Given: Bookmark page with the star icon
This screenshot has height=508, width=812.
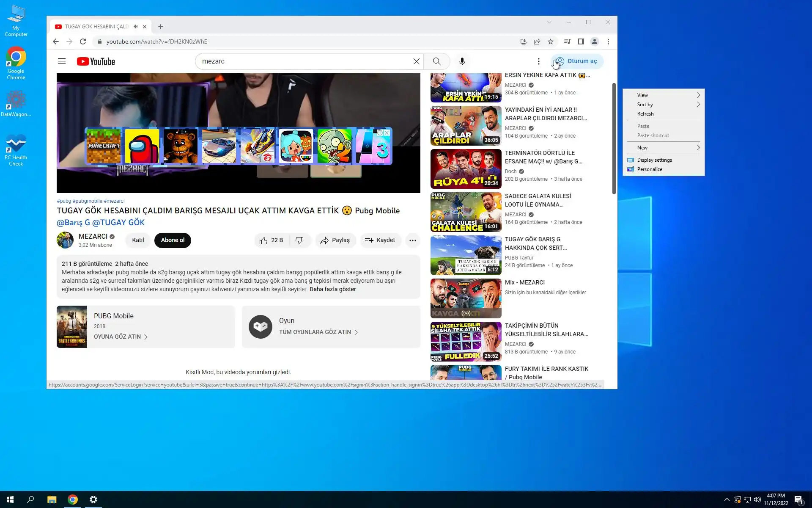Looking at the screenshot, I should [550, 41].
